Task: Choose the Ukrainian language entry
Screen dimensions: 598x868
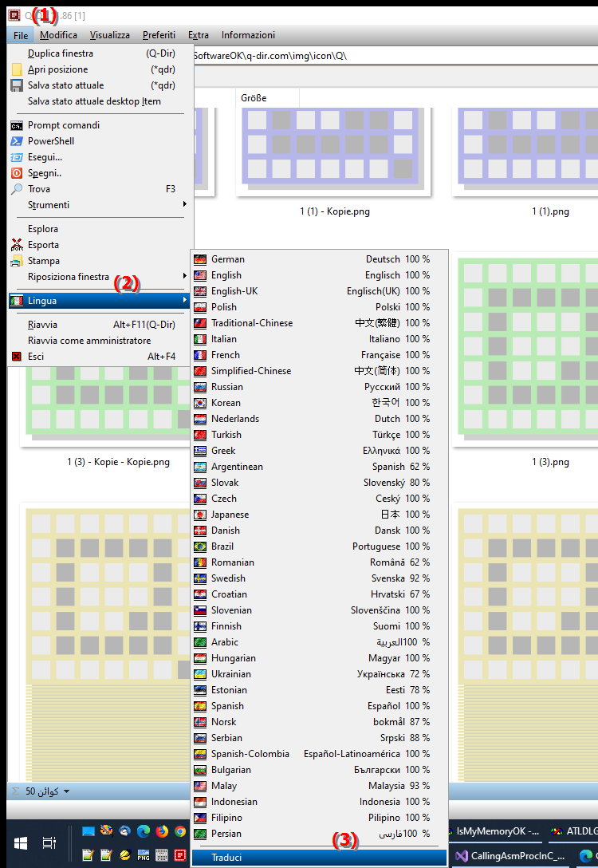Action: (319, 674)
